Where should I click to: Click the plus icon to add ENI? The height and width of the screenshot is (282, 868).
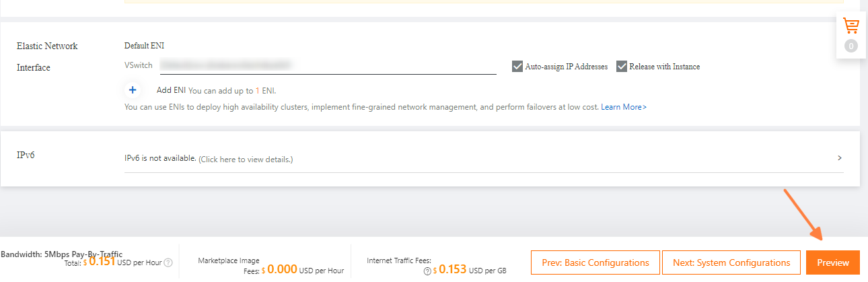133,90
